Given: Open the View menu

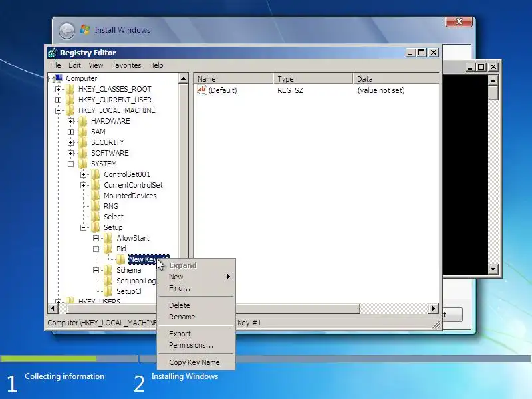Looking at the screenshot, I should click(x=96, y=65).
